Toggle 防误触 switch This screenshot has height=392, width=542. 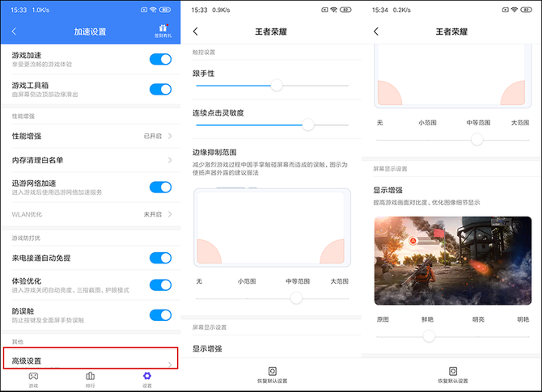[160, 315]
